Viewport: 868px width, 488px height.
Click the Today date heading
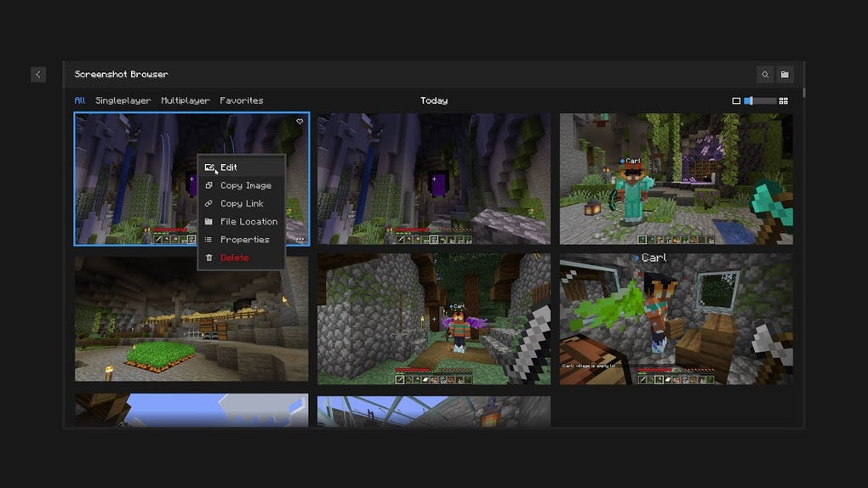tap(434, 100)
